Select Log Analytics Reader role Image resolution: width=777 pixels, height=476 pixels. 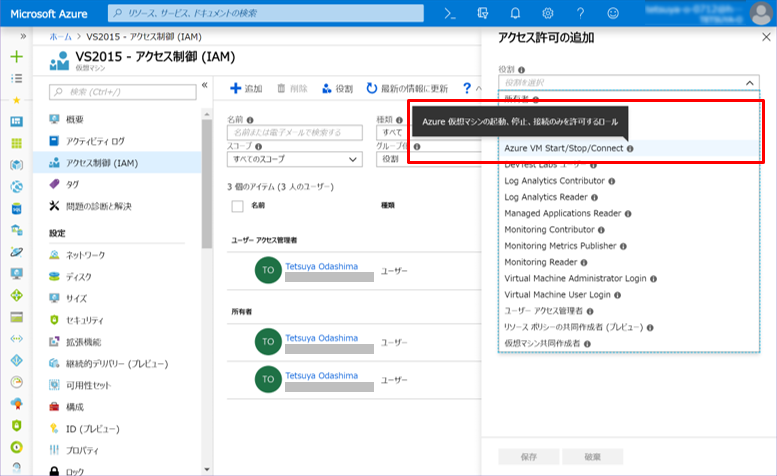(x=629, y=197)
